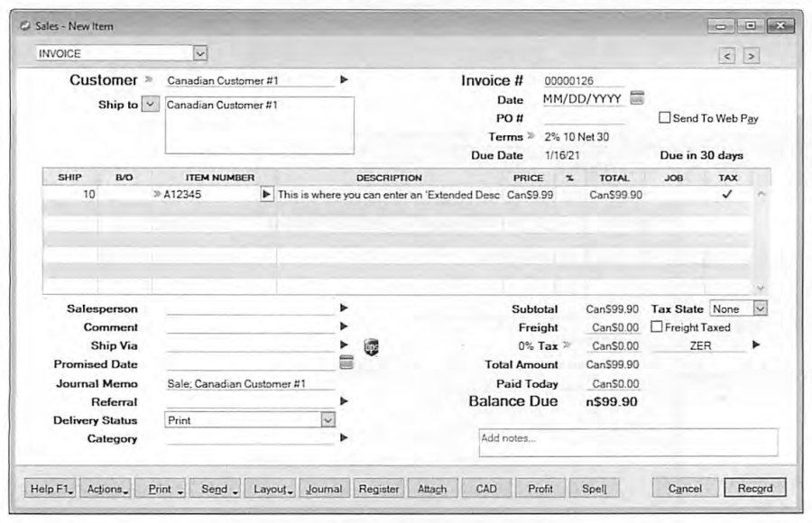Expand the Ship to dropdown
Image resolution: width=812 pixels, height=523 pixels.
(150, 104)
